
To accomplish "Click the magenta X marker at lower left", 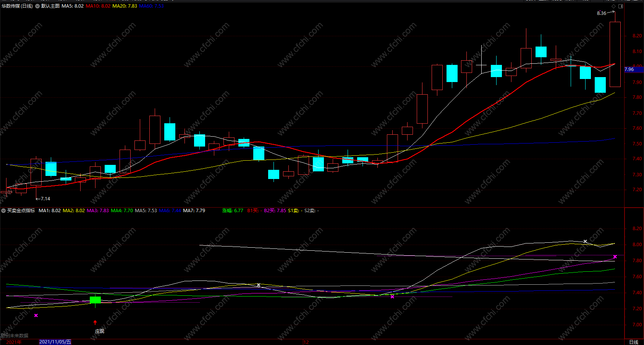I will (36, 316).
